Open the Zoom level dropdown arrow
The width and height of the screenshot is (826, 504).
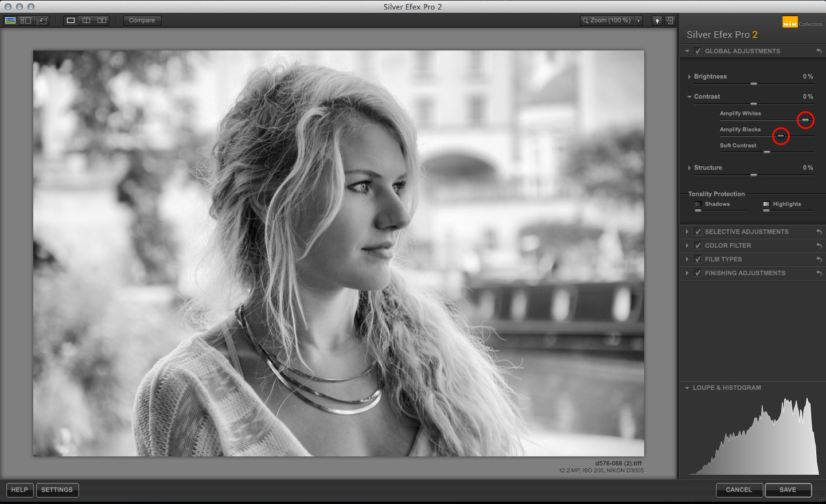[638, 20]
